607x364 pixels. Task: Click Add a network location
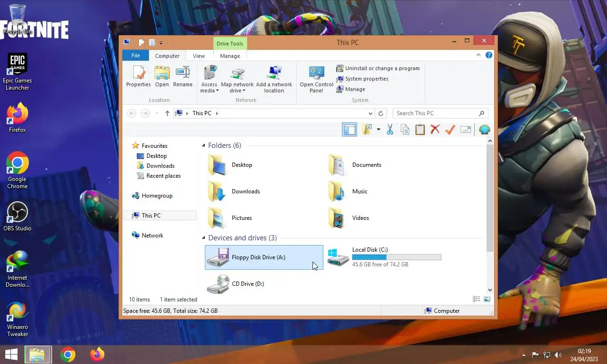tap(274, 80)
